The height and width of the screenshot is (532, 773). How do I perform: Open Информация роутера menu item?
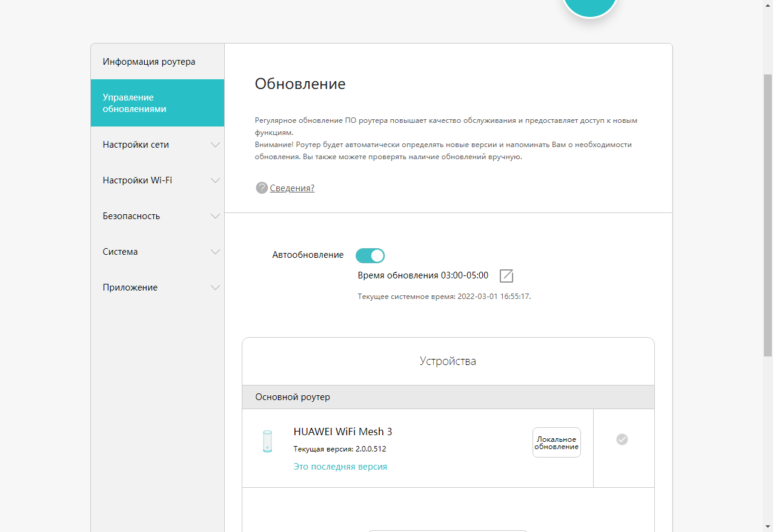[x=158, y=62]
